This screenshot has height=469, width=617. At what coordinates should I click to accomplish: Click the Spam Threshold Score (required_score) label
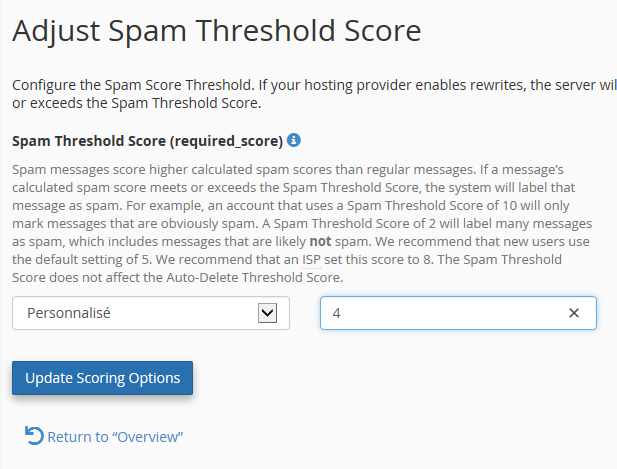point(148,141)
